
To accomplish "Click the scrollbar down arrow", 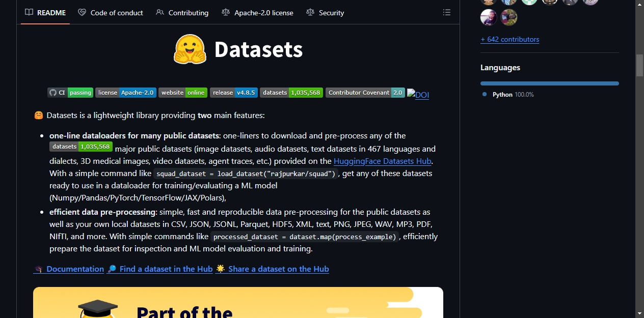I will pos(639,313).
